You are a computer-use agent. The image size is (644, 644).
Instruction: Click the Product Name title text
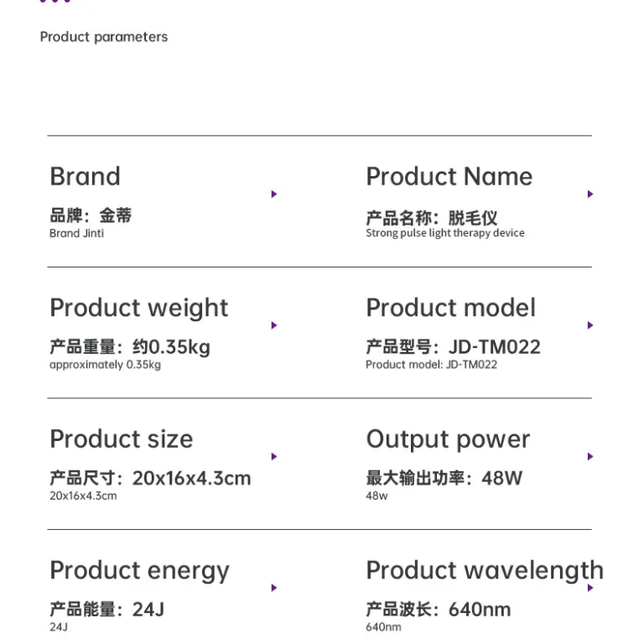(x=449, y=177)
